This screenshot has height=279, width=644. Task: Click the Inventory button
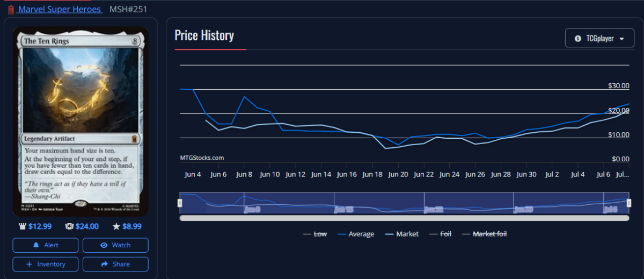point(46,264)
